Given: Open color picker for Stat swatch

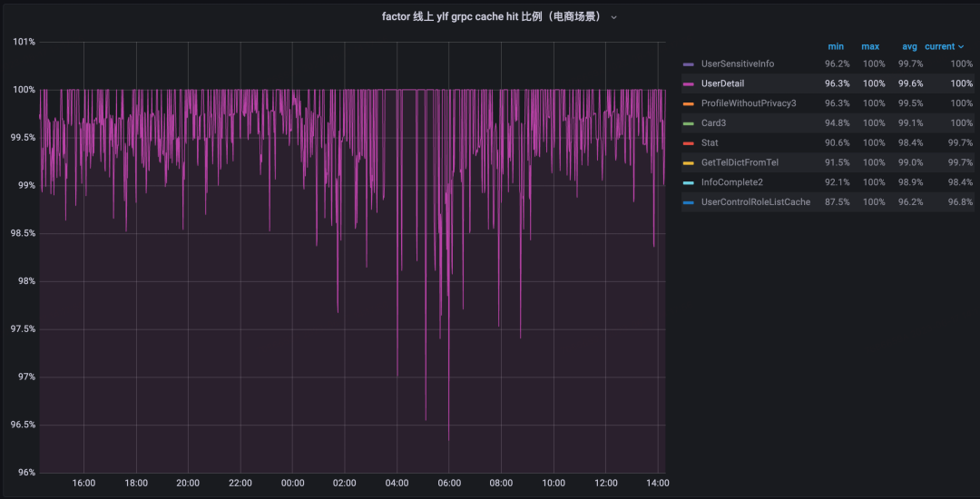Looking at the screenshot, I should pyautogui.click(x=688, y=143).
